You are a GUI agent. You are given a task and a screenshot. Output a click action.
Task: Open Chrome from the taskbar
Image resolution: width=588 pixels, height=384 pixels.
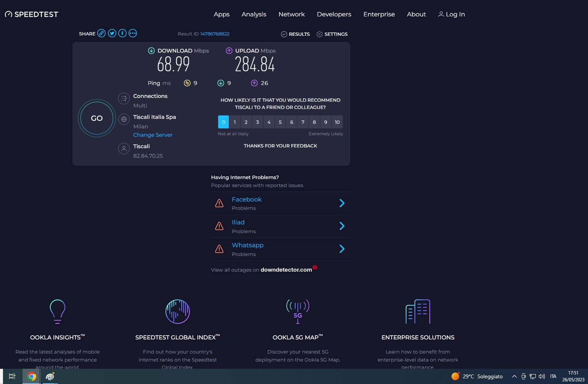coord(32,376)
